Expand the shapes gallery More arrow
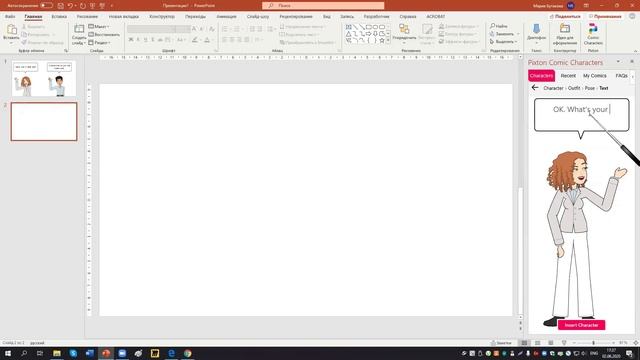 coord(388,41)
